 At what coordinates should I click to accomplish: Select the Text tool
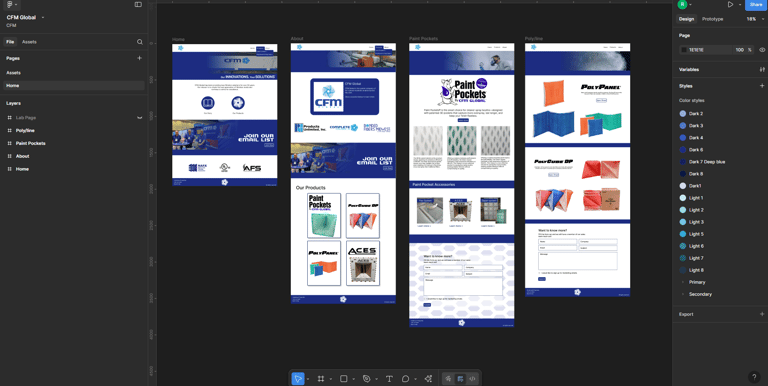coord(389,379)
